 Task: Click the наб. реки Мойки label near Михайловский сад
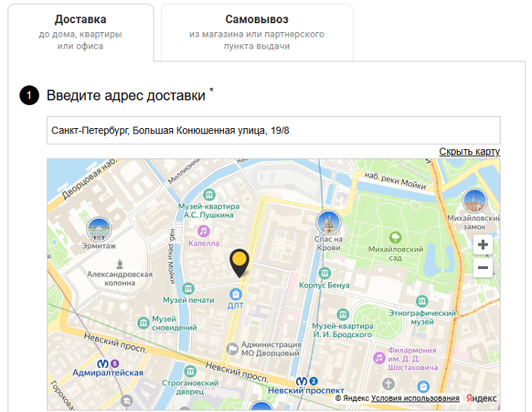[396, 181]
